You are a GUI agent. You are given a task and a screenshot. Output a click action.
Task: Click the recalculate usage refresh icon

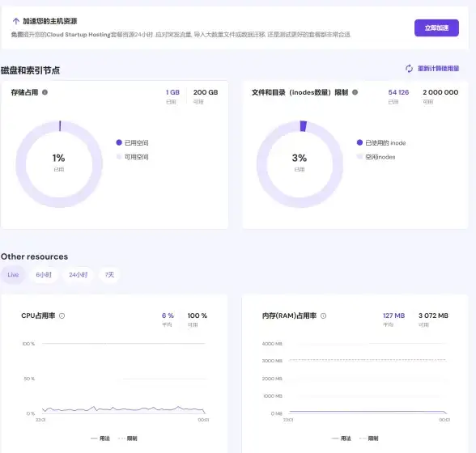tap(409, 69)
